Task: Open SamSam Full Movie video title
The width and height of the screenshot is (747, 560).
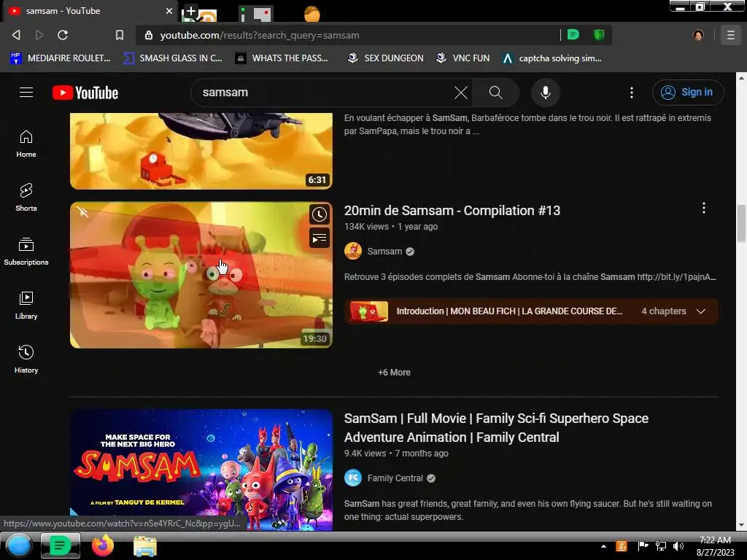Action: 496,427
